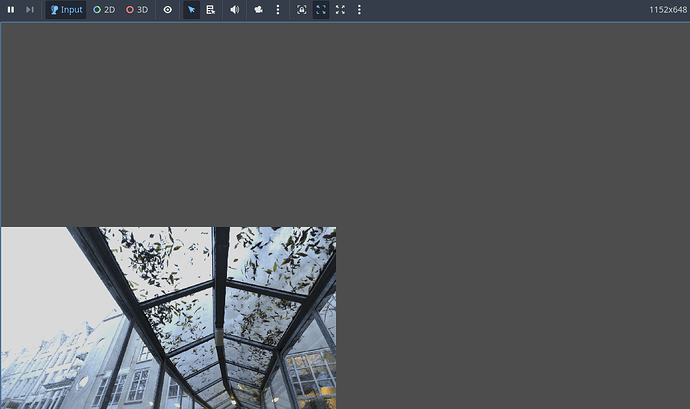
Task: Pause the running game (suspend button)
Action: click(11, 10)
